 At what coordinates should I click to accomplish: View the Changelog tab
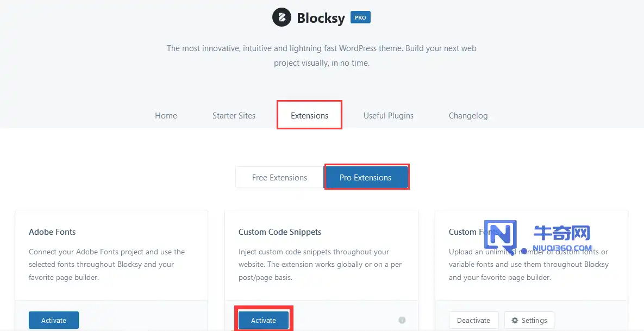(x=468, y=115)
